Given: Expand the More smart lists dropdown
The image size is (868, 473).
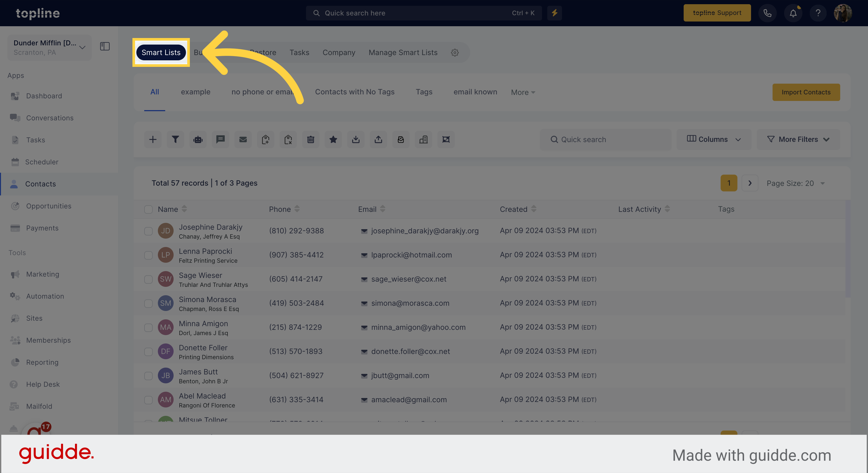Looking at the screenshot, I should click(x=523, y=92).
